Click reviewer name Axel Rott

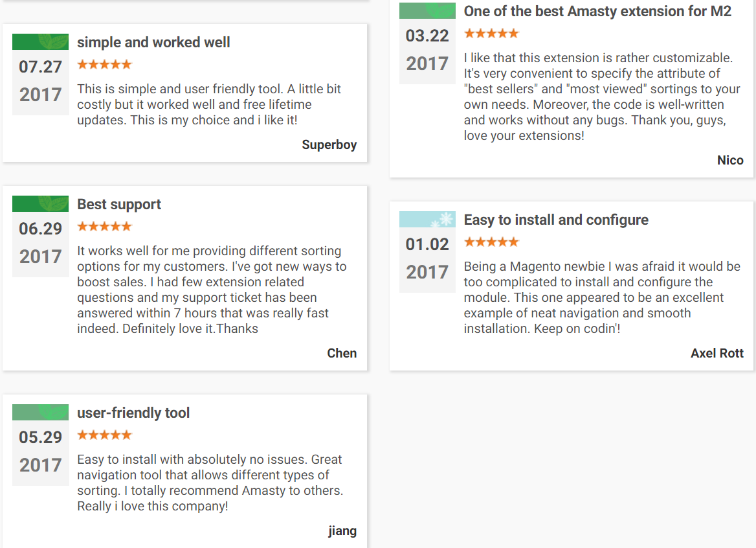pyautogui.click(x=717, y=353)
